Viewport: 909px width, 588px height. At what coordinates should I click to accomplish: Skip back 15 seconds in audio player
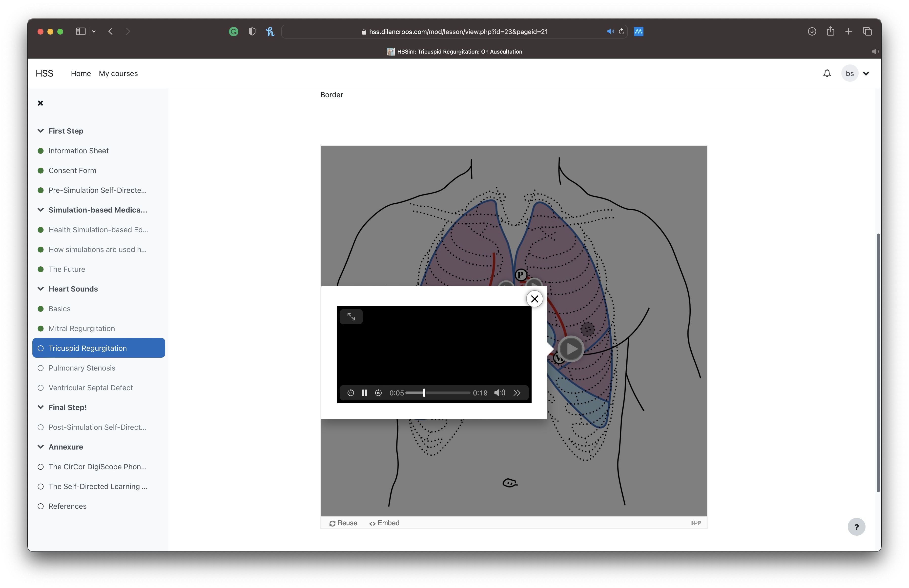(x=350, y=393)
